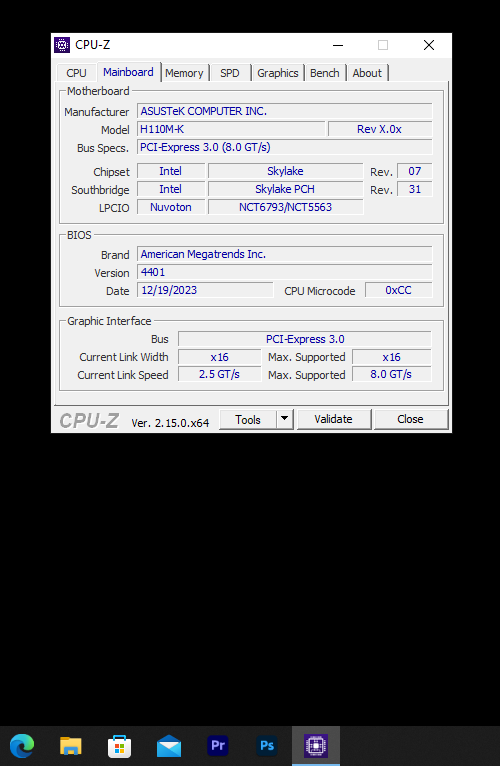Switch to the Graphics tab
This screenshot has width=500, height=770.
[278, 73]
